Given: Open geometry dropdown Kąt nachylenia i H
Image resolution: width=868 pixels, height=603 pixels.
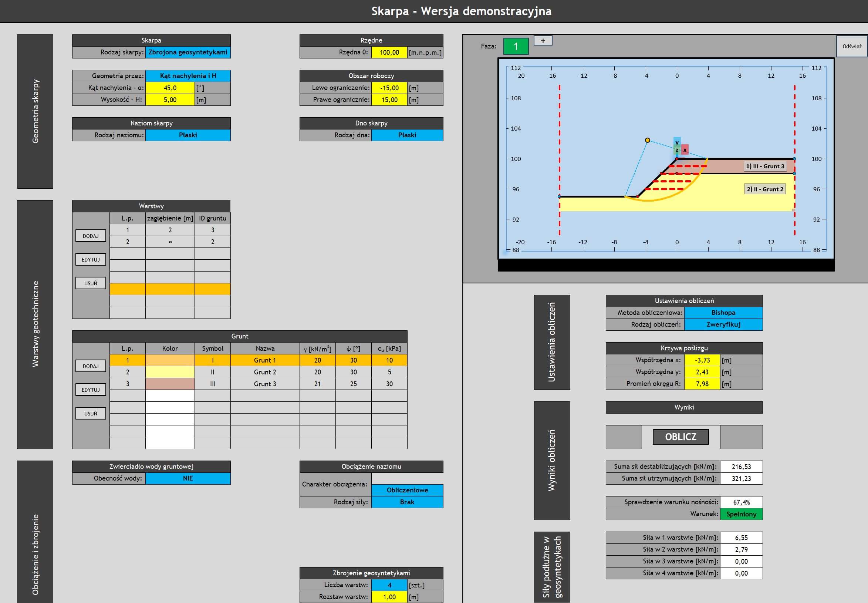Looking at the screenshot, I should tap(188, 75).
